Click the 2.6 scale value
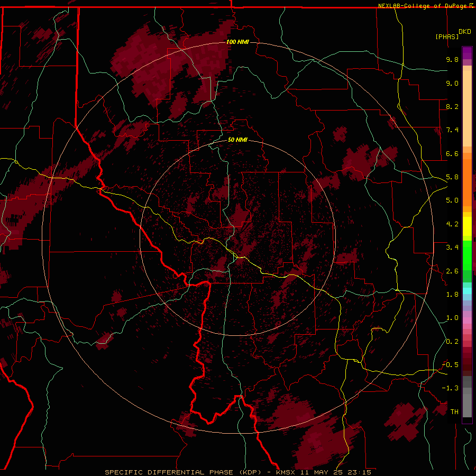 pos(452,271)
